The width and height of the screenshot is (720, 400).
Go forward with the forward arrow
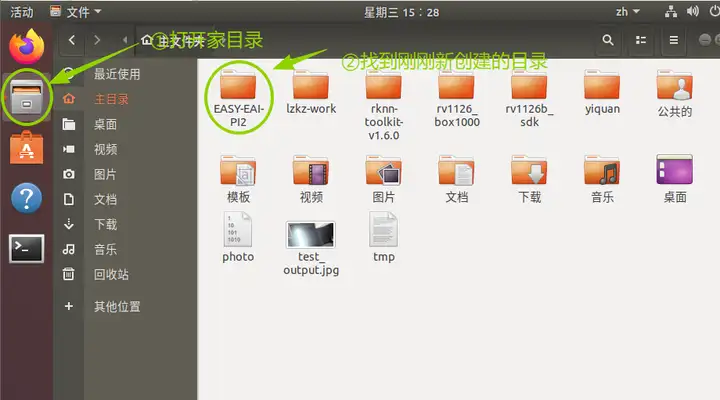pyautogui.click(x=97, y=40)
